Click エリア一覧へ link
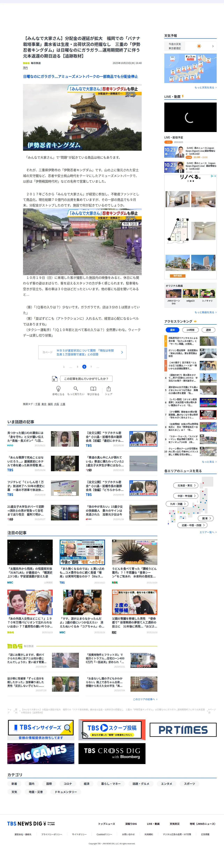 click(208, 532)
